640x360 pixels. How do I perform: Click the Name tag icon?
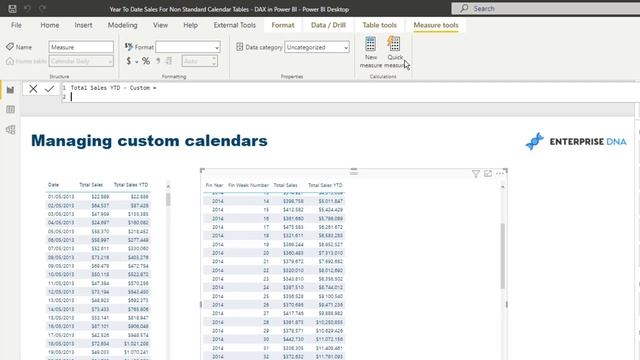pos(10,47)
